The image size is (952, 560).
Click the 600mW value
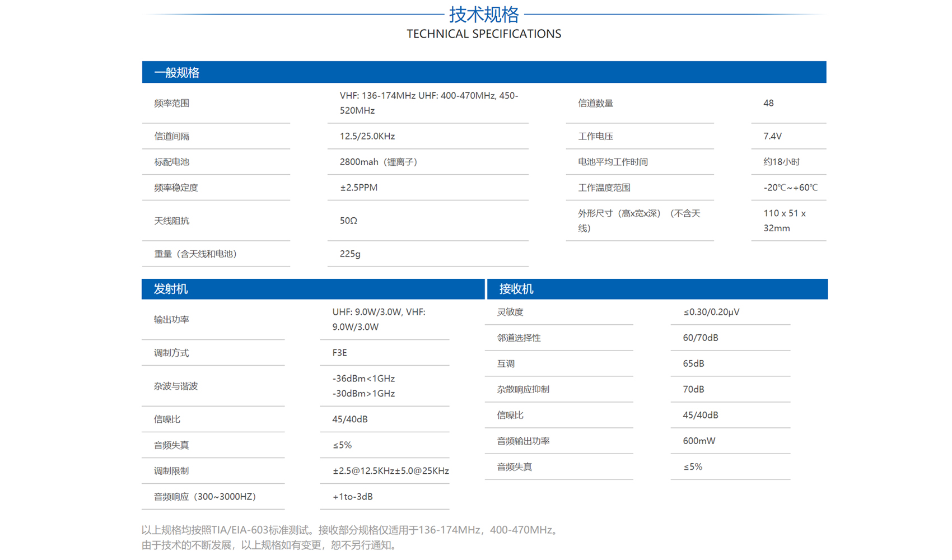point(699,441)
